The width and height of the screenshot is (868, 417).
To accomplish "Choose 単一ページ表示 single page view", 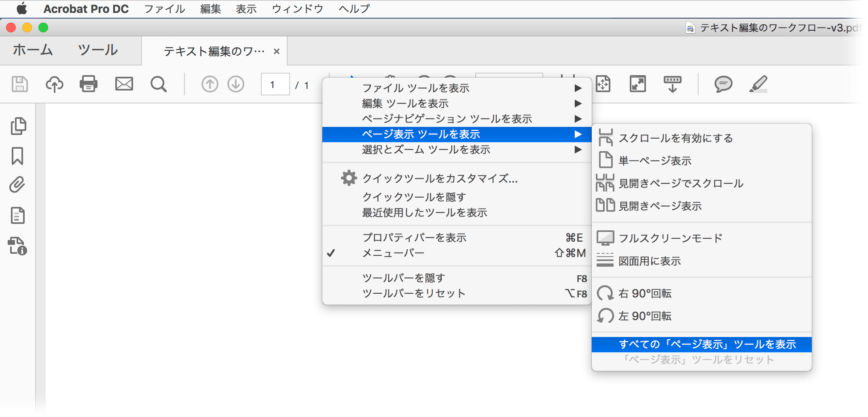I will coord(702,161).
